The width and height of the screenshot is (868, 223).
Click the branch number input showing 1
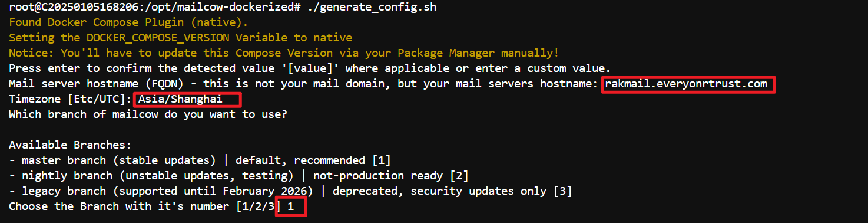click(290, 206)
